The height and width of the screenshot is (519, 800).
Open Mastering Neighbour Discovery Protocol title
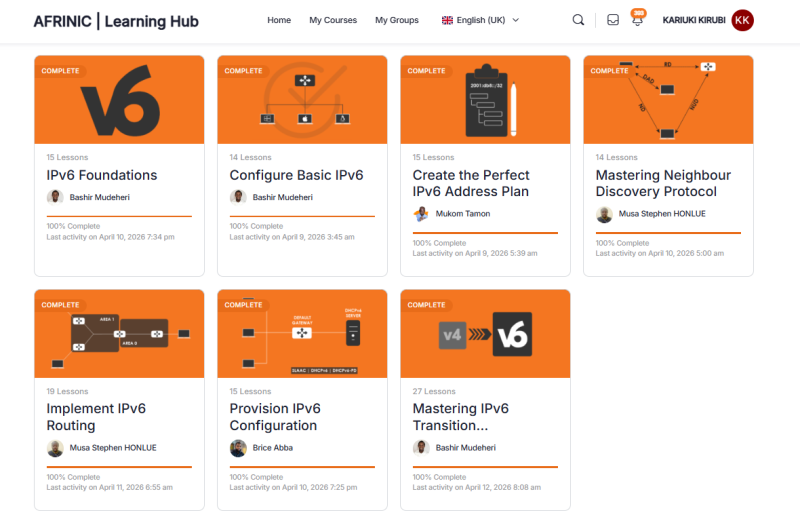click(x=663, y=183)
